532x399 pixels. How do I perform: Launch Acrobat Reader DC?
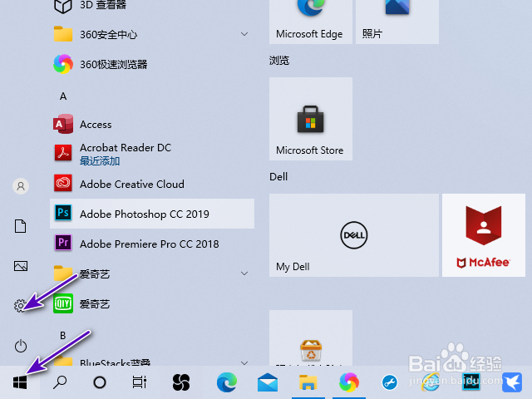(x=152, y=154)
